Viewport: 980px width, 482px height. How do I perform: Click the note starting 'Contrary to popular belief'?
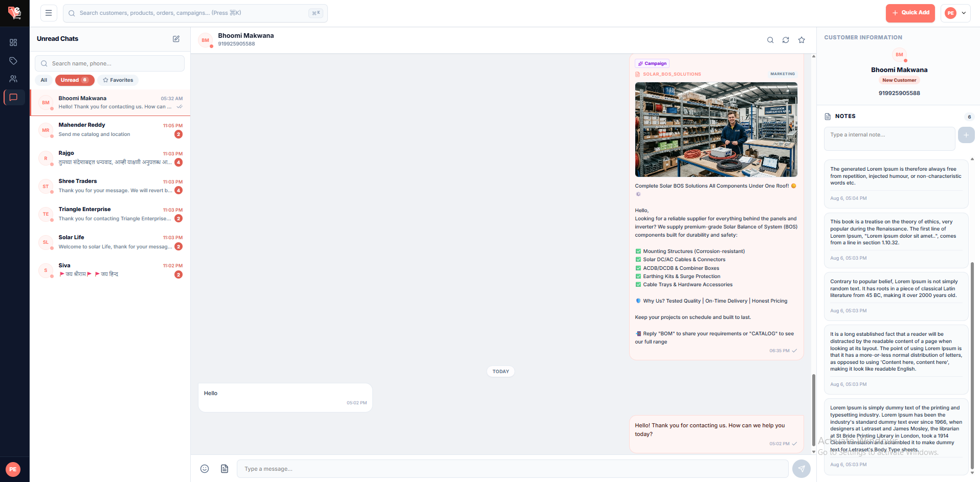[896, 296]
